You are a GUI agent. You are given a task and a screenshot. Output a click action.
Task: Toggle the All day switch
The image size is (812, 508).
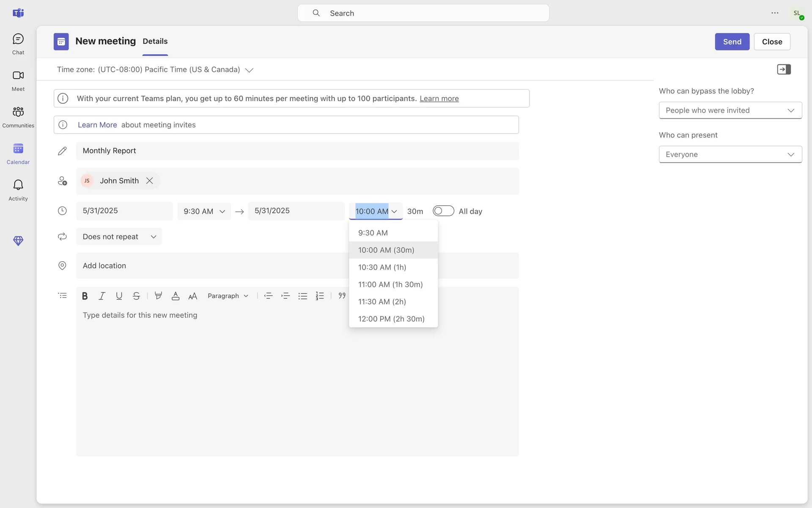tap(443, 211)
